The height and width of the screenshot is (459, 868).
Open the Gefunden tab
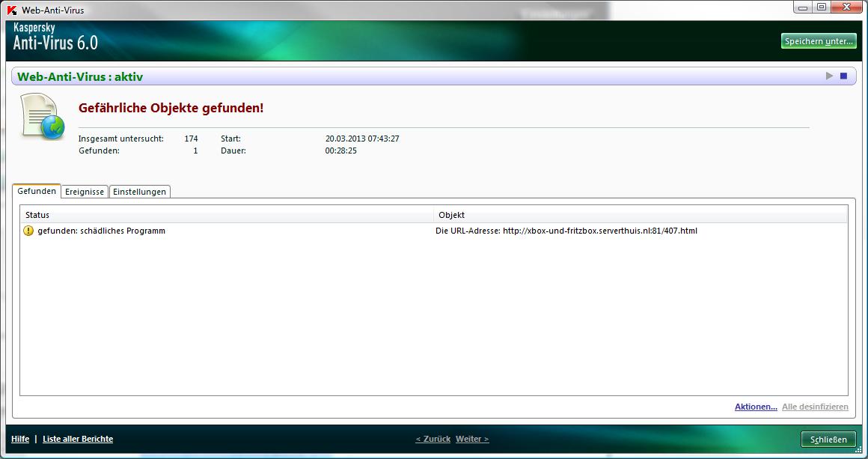coord(37,191)
